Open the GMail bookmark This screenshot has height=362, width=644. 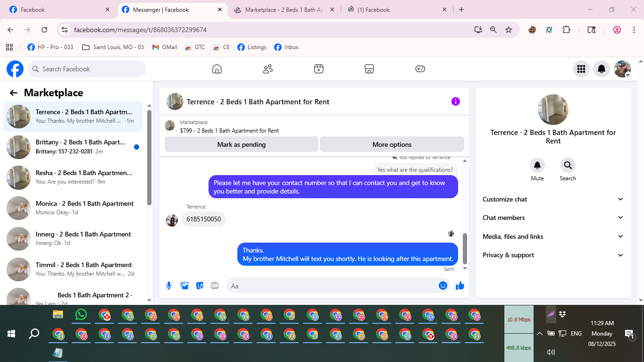165,47
